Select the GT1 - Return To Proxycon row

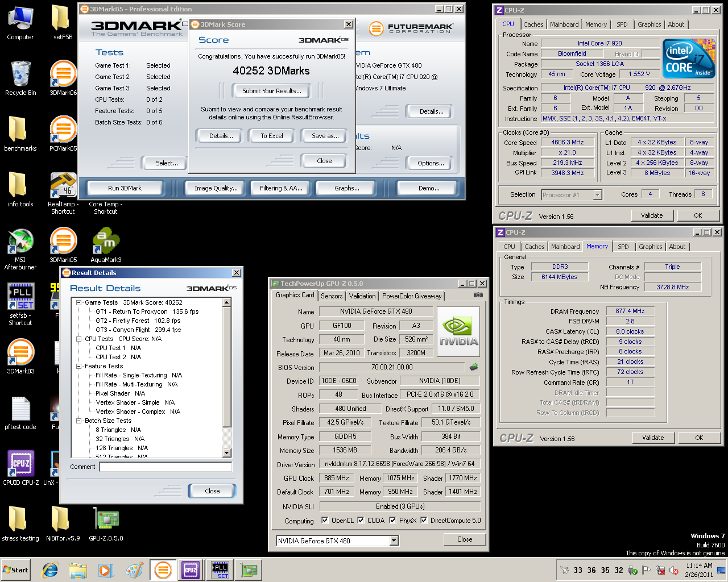147,311
